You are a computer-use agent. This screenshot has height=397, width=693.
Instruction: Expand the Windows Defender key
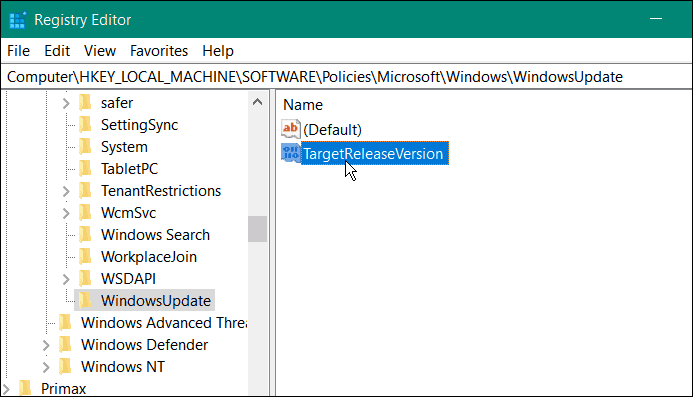(46, 345)
